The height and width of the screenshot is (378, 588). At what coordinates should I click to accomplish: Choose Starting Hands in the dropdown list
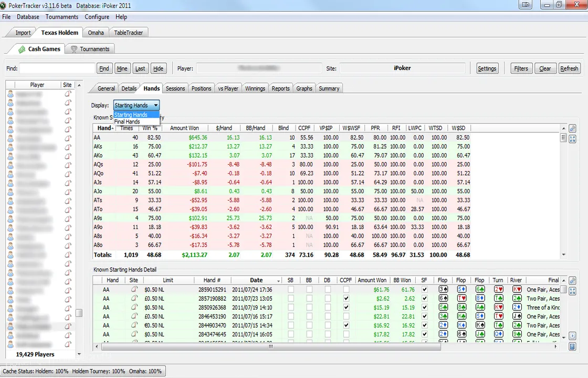coord(131,115)
